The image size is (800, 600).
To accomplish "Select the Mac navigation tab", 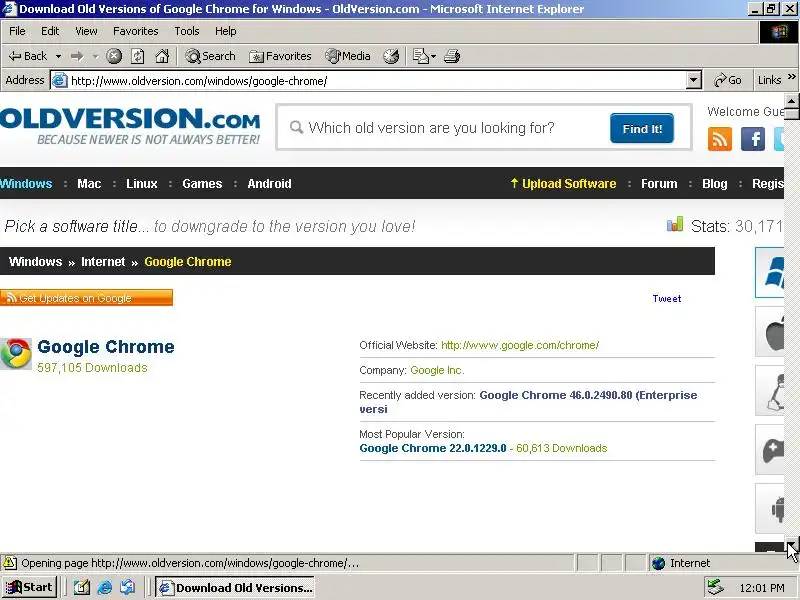I will point(89,184).
